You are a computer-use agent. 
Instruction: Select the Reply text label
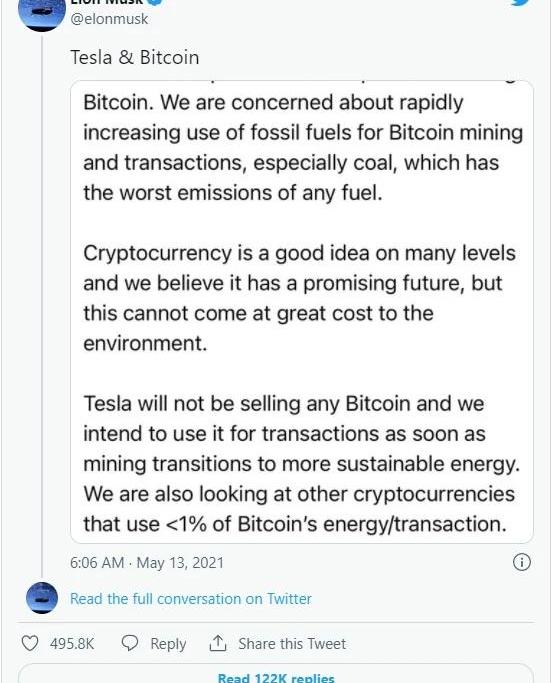click(168, 644)
